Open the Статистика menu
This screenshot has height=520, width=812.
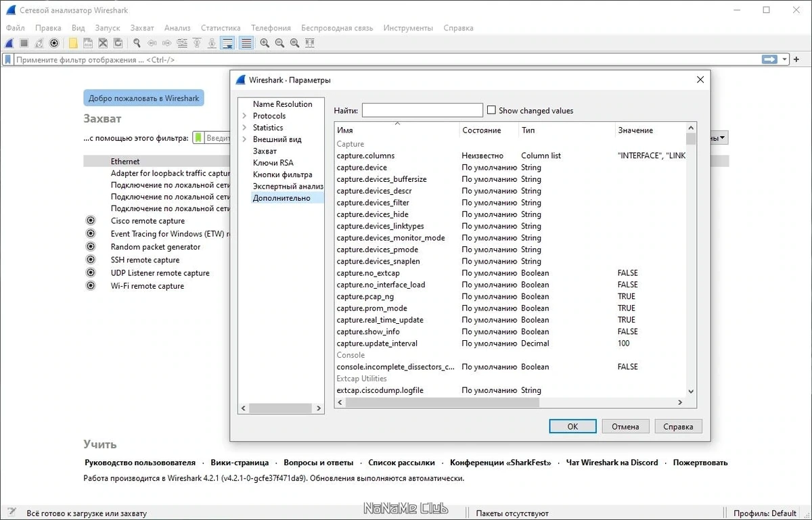pos(221,28)
